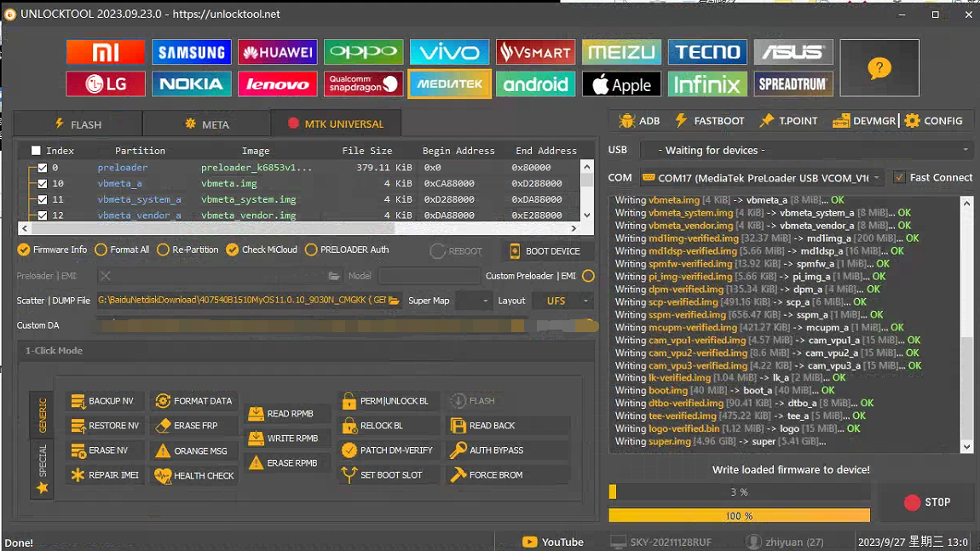Select the OPPO brand icon
The height and width of the screenshot is (551, 980).
(363, 52)
